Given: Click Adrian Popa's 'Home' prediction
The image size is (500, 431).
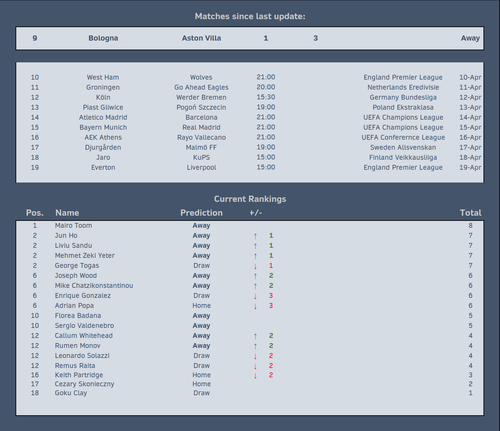Looking at the screenshot, I should [201, 306].
